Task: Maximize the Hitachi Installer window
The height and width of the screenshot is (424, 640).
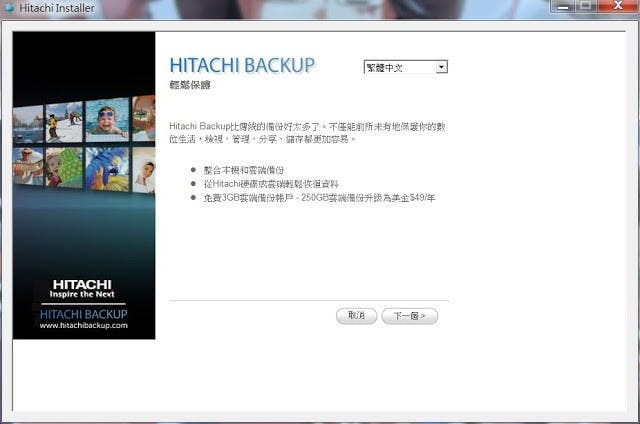Action: [x=586, y=6]
